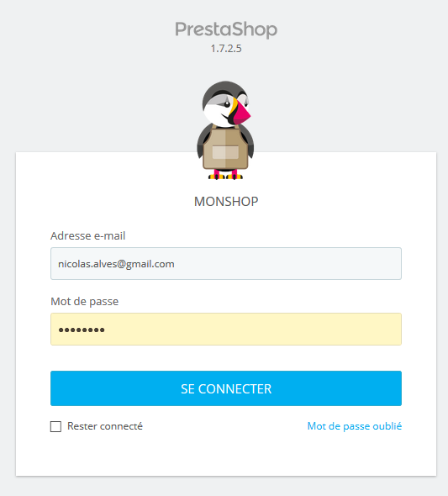
Task: Click the Rester connecté label text
Action: tap(105, 426)
